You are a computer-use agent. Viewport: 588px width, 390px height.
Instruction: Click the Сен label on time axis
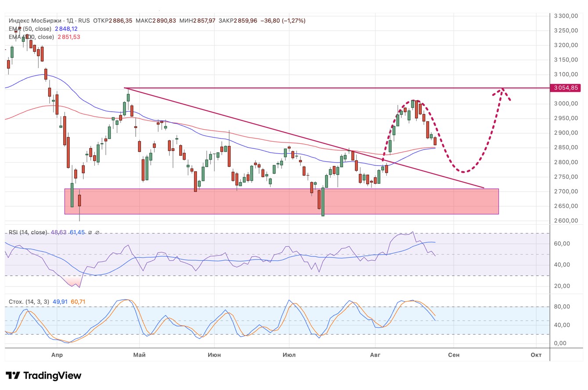click(x=454, y=355)
